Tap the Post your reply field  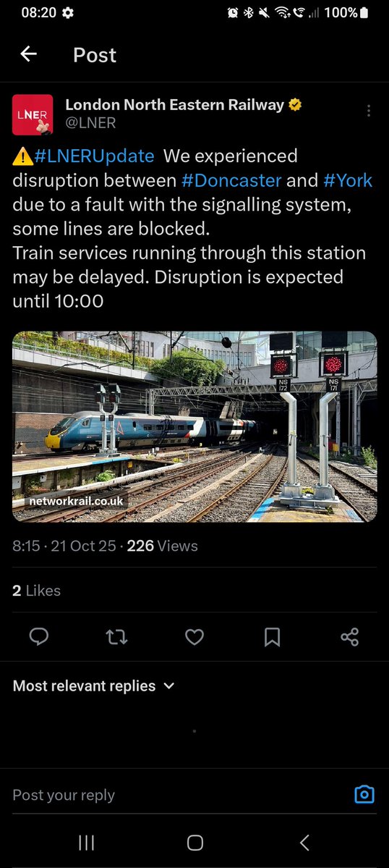177,795
